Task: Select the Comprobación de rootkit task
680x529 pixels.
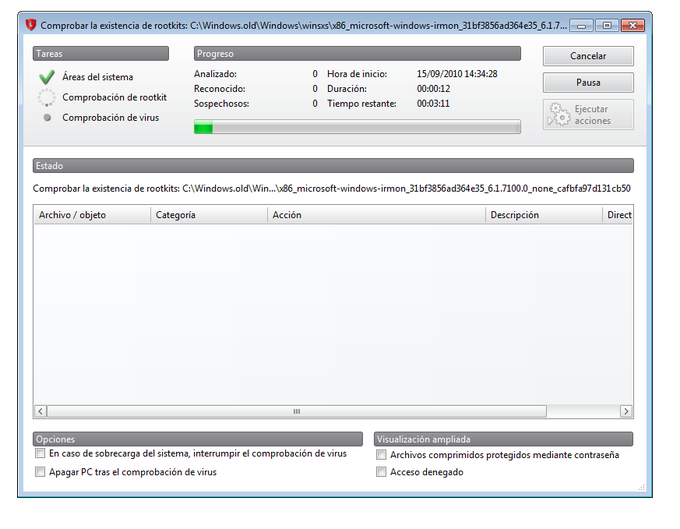Action: (x=114, y=98)
